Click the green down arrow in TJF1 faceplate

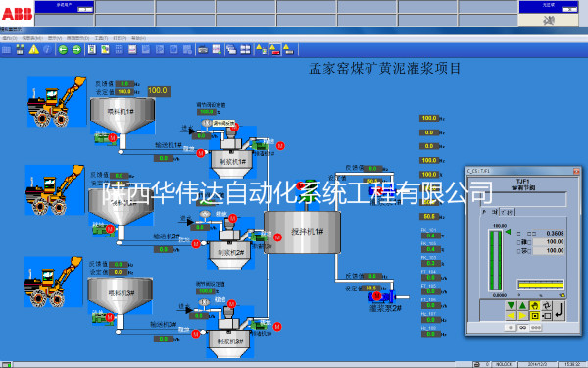[511, 305]
